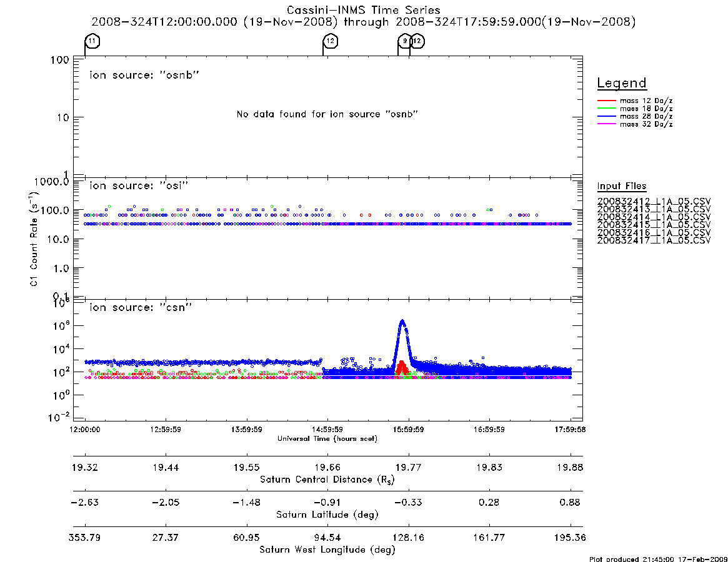Screen dimensions: 728x562
Task: Click the 13:59:59 time tick label
Action: click(x=247, y=430)
